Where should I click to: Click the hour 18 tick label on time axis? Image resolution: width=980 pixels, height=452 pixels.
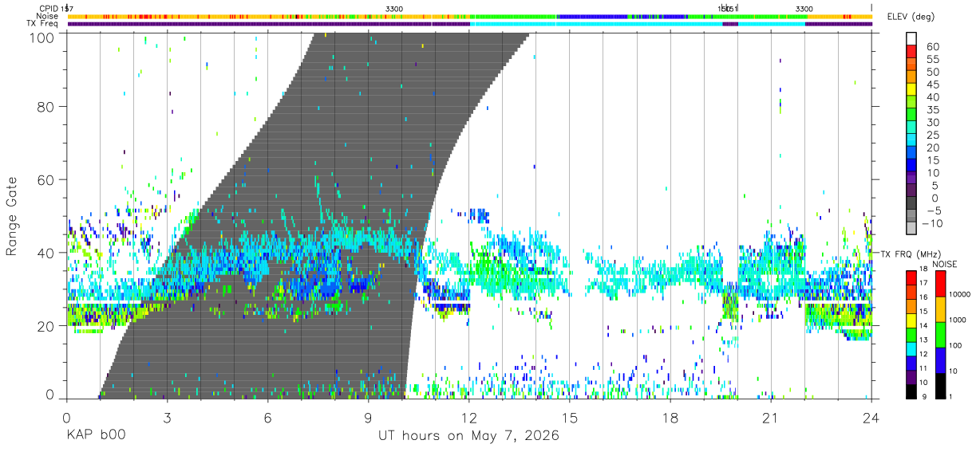[670, 418]
